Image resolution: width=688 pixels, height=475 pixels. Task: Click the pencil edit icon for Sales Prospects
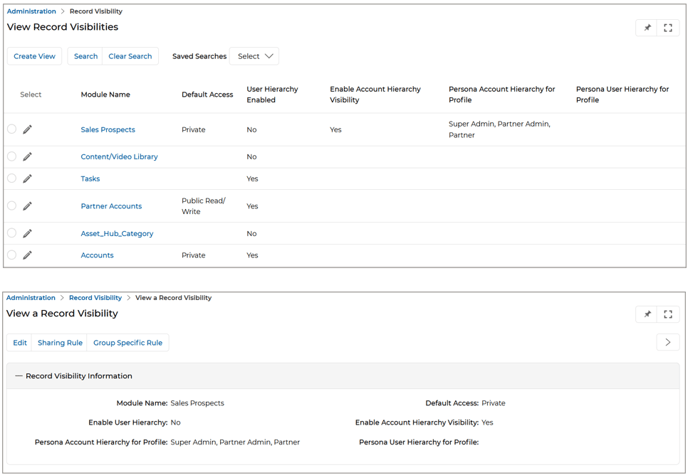tap(28, 129)
